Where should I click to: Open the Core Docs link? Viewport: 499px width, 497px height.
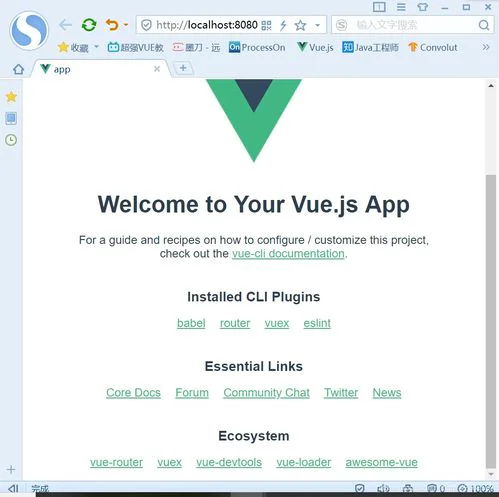(133, 393)
